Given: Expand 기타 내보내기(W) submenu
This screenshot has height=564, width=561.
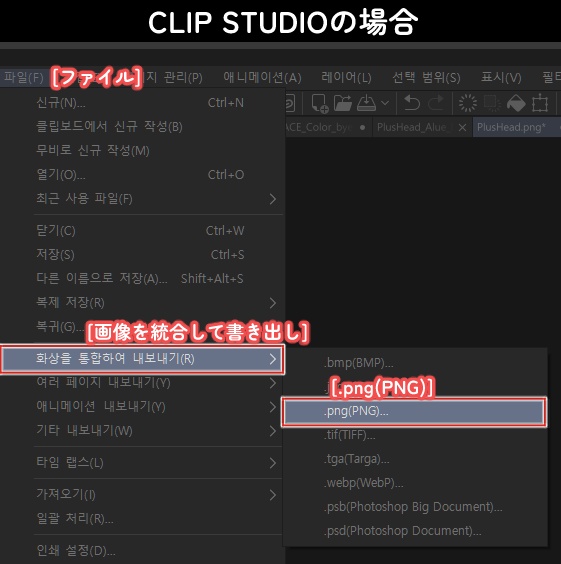Looking at the screenshot, I should 142,431.
